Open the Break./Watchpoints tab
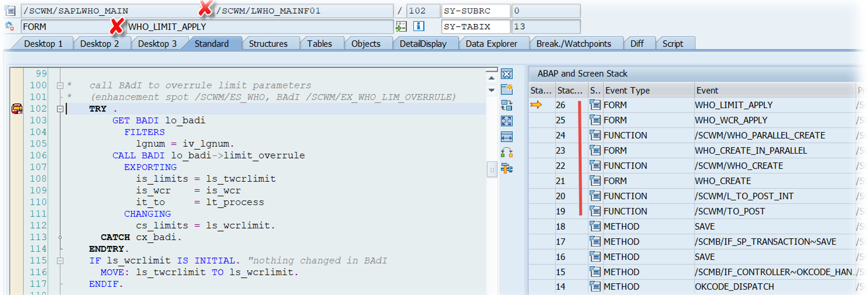The width and height of the screenshot is (868, 295). coord(574,43)
